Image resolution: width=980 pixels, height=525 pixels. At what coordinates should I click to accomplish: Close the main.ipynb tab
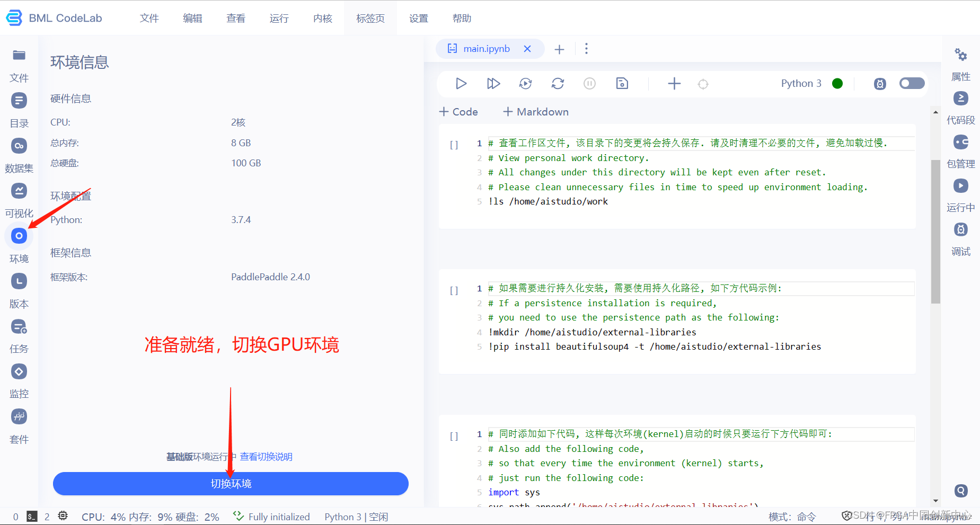point(527,49)
